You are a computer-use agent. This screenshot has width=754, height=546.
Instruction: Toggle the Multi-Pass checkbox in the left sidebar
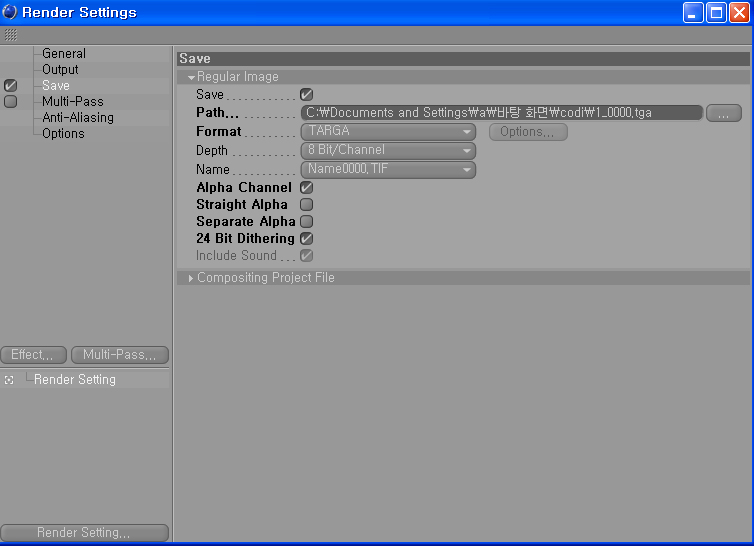coord(10,101)
